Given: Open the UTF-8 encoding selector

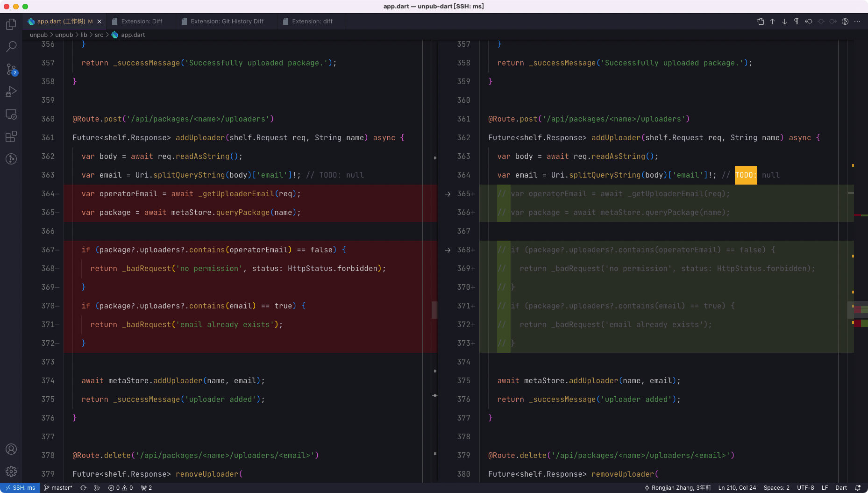Looking at the screenshot, I should [x=805, y=488].
